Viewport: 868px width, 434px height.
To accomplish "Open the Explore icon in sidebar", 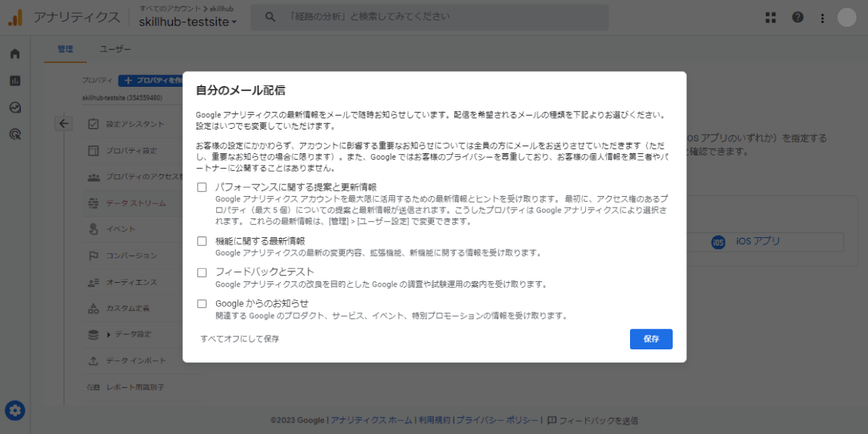I will (x=15, y=107).
